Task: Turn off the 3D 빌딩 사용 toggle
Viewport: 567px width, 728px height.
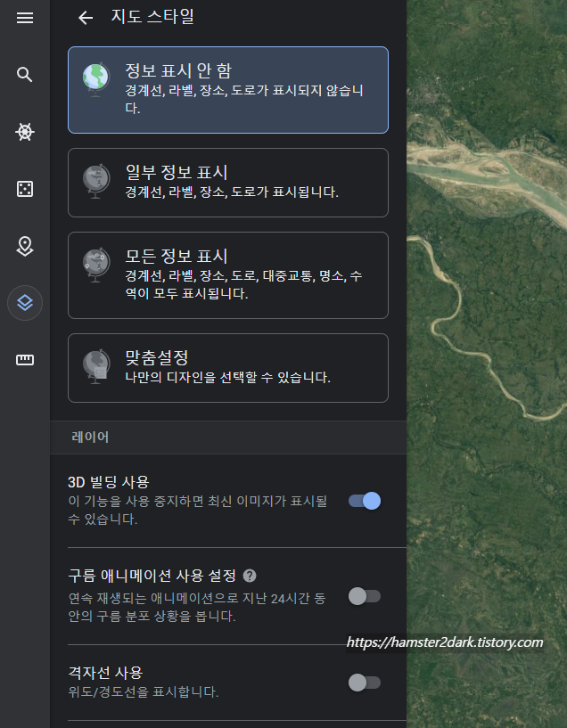Action: point(365,501)
